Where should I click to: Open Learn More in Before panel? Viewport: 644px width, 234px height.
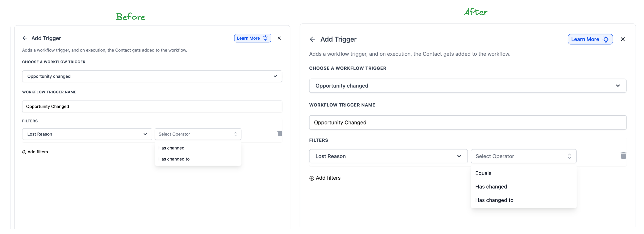252,38
